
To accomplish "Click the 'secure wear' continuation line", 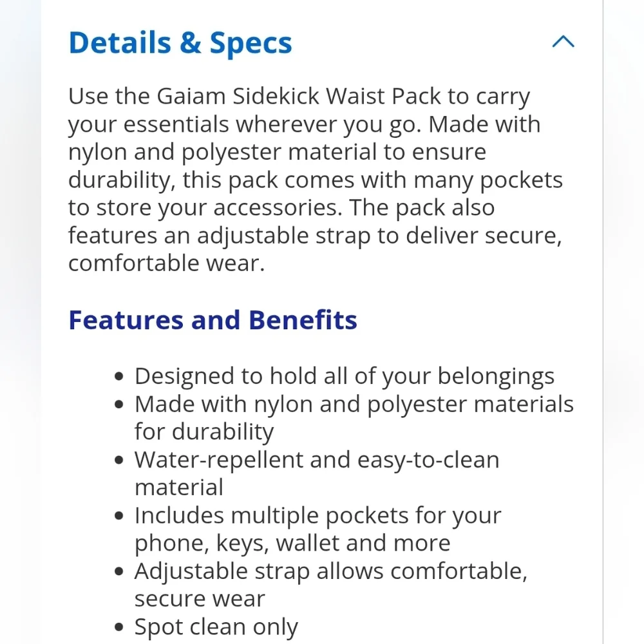I will tap(200, 599).
